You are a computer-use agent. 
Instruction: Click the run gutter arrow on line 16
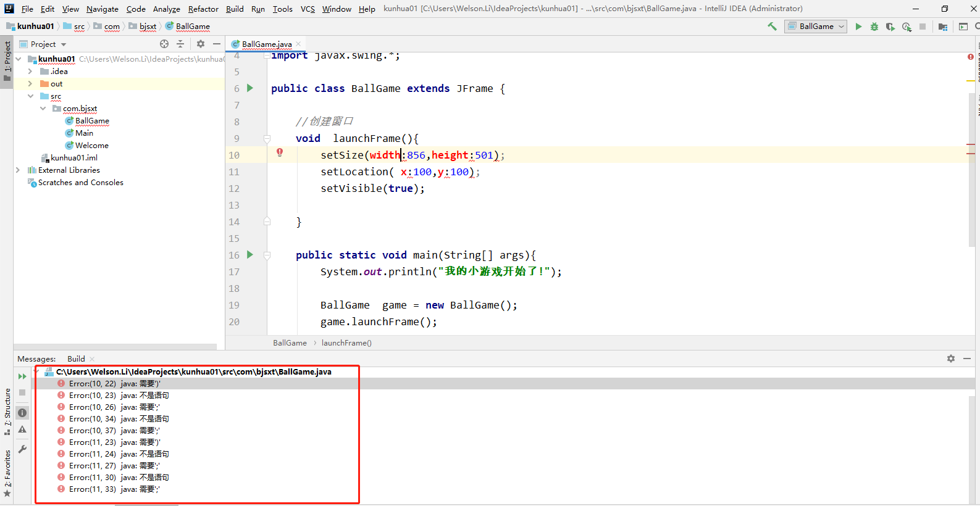tap(250, 254)
